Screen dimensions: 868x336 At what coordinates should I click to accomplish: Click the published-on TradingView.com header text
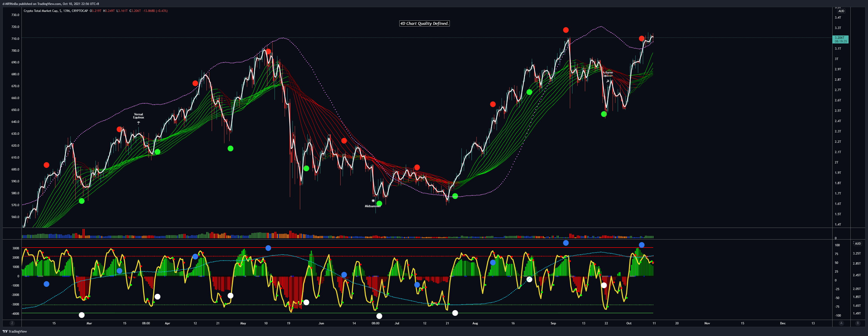click(50, 4)
